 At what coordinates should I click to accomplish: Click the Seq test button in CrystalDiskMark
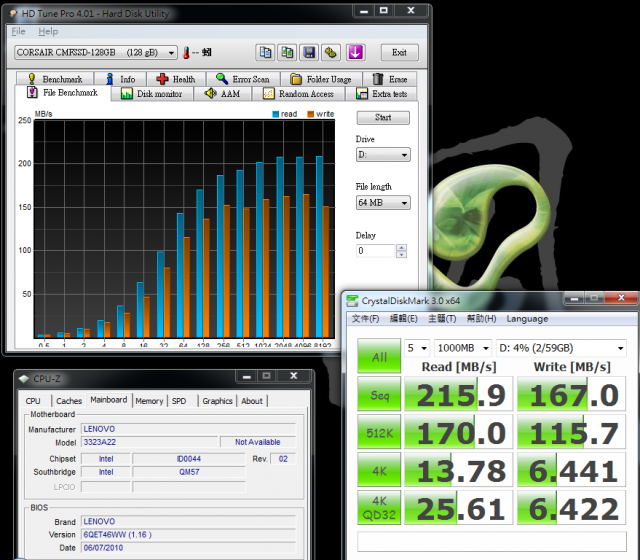(379, 394)
